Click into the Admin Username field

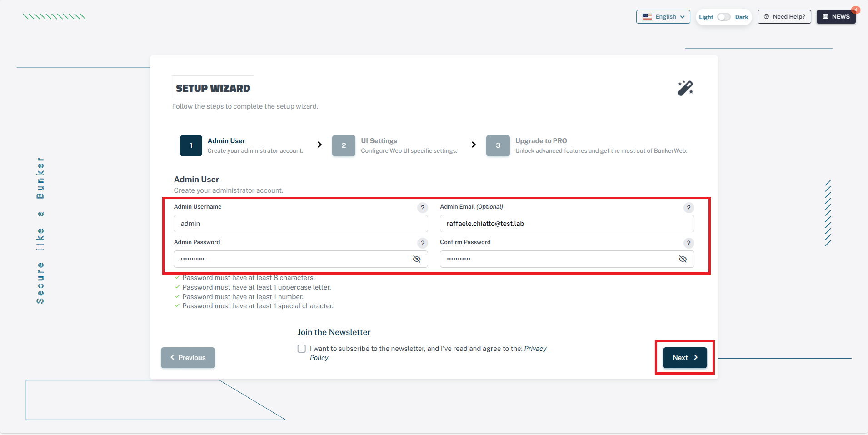point(300,224)
